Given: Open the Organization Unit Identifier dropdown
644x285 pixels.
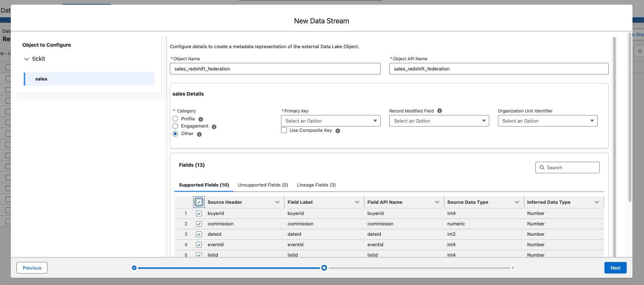Looking at the screenshot, I should [x=548, y=121].
